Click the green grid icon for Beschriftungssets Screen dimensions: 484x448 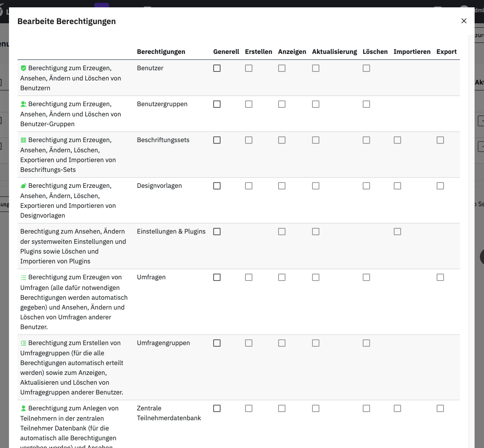(x=23, y=140)
